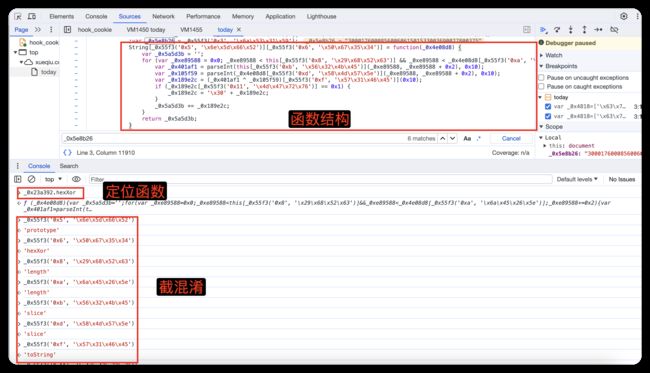Enable Pause on uncaught exceptions
This screenshot has height=373, width=650.
coord(541,78)
